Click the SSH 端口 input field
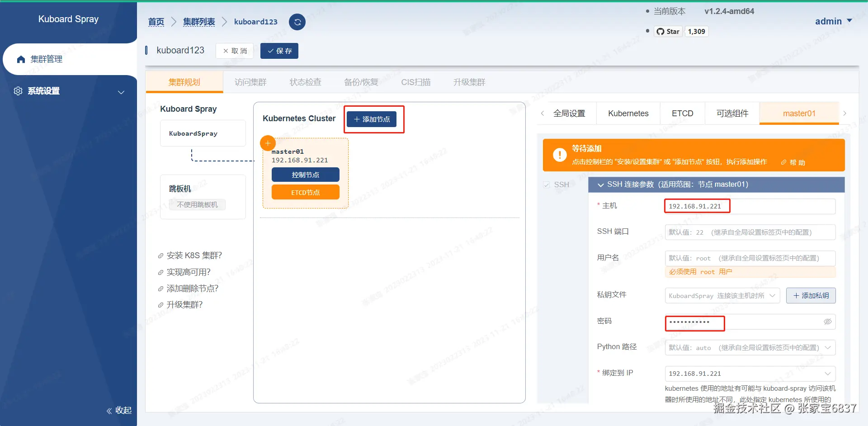The width and height of the screenshot is (868, 426). click(x=750, y=232)
